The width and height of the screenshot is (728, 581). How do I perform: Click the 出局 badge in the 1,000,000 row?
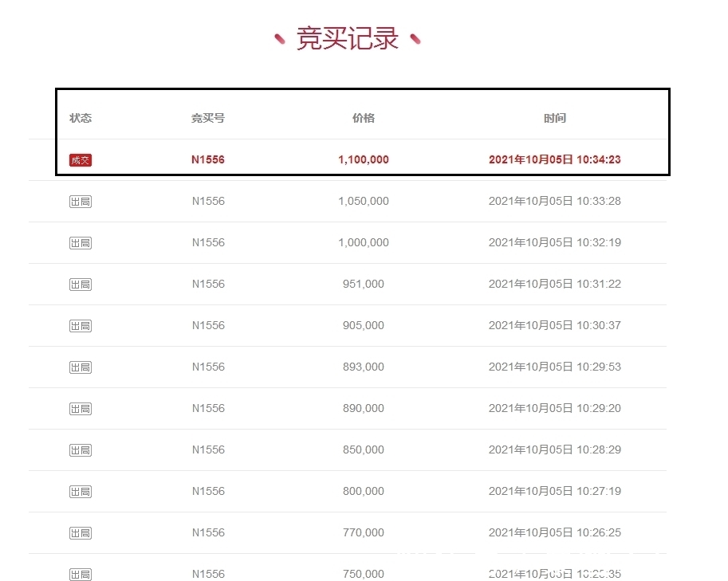coord(81,243)
